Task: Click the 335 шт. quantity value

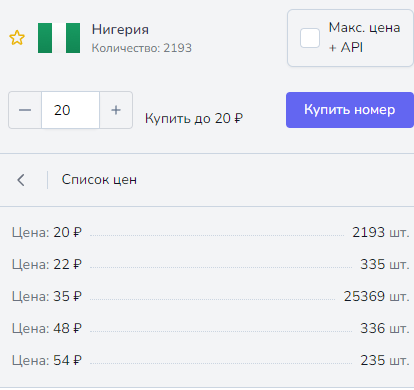Action: tap(385, 264)
